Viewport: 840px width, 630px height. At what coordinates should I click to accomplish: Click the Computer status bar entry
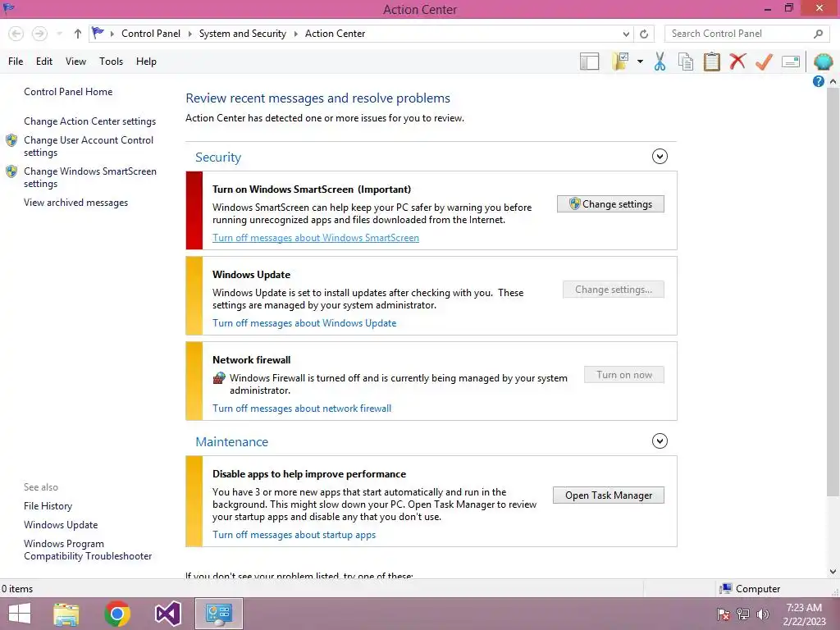(x=751, y=589)
